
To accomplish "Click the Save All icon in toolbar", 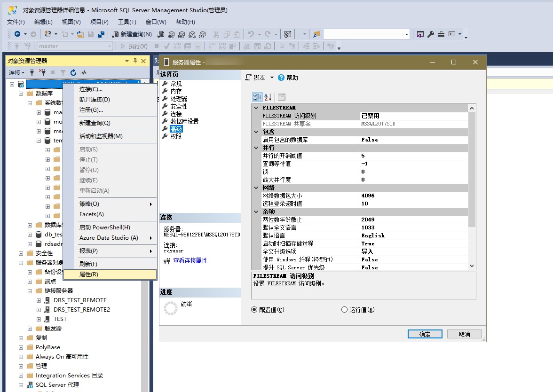I will coord(101,34).
